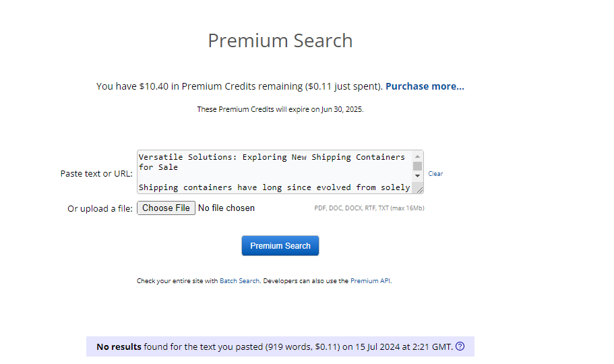
Task: Clear the pasted text with Clear
Action: click(x=435, y=174)
